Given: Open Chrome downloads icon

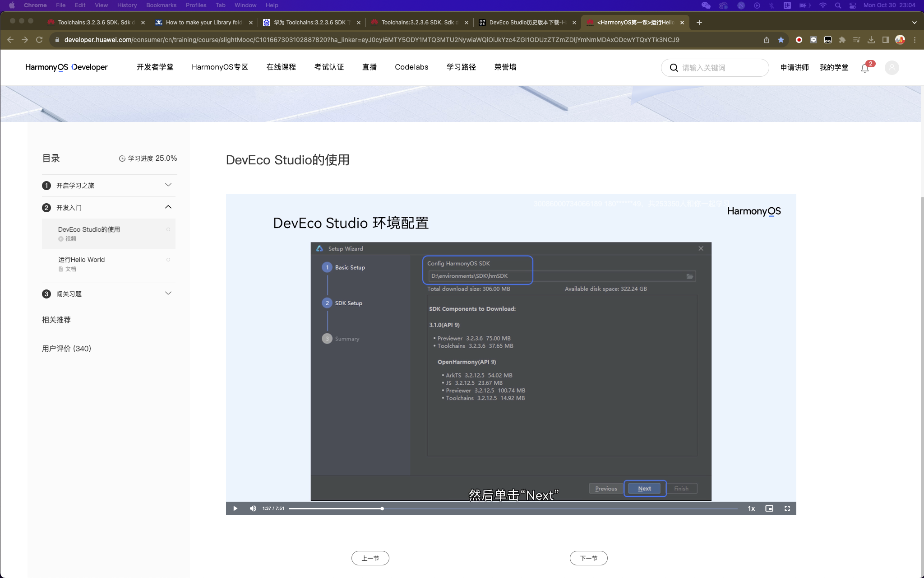Looking at the screenshot, I should tap(871, 40).
